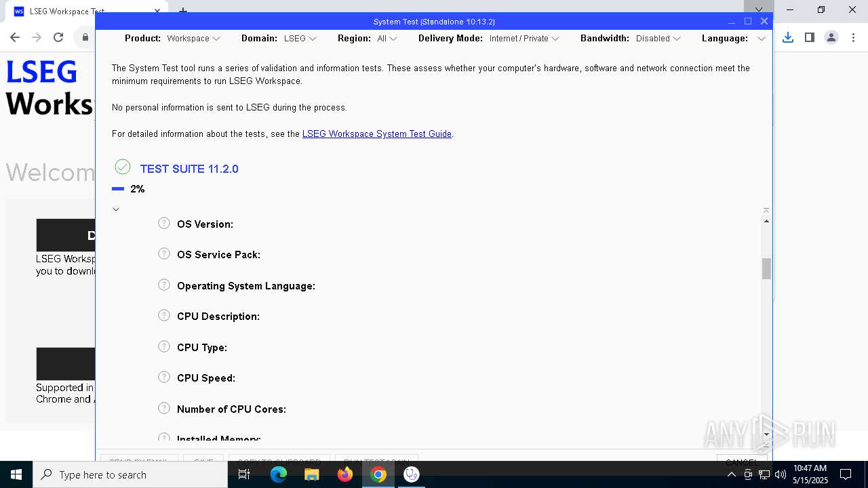Click the OS Version label

click(x=205, y=224)
